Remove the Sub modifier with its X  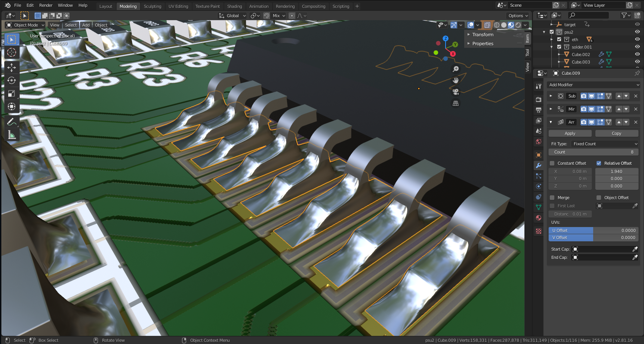[636, 96]
